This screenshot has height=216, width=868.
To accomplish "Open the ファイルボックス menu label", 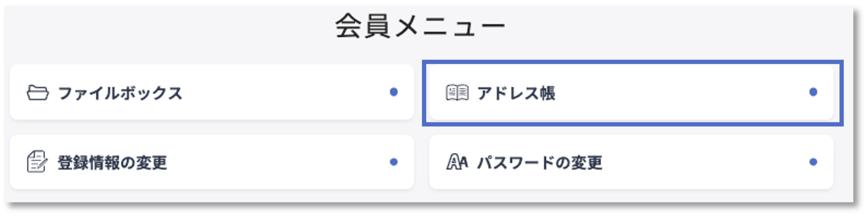I will (x=120, y=93).
